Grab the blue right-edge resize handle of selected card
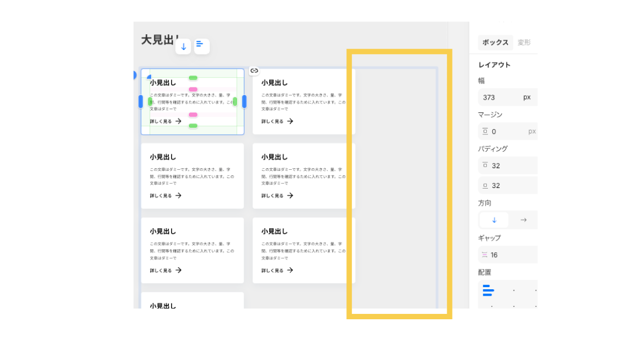644x338 pixels. point(244,101)
